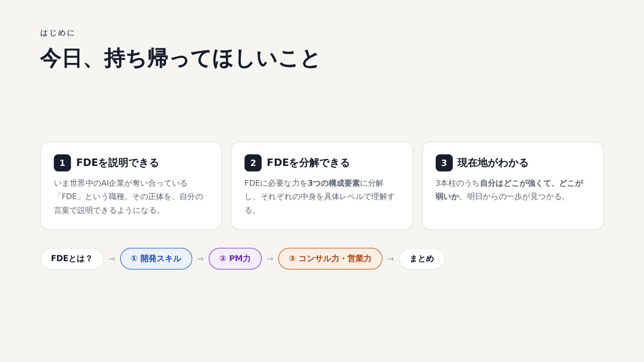The height and width of the screenshot is (362, 644).
Task: Select the ③ コンサル力・営業力 pill
Action: point(330,259)
